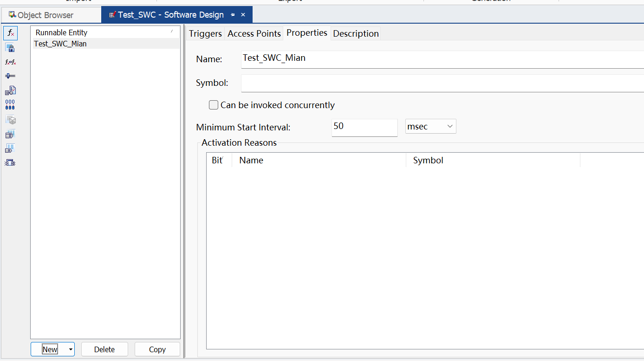Viewport: 644px width, 361px height.
Task: Click the Copy button
Action: [x=157, y=349]
